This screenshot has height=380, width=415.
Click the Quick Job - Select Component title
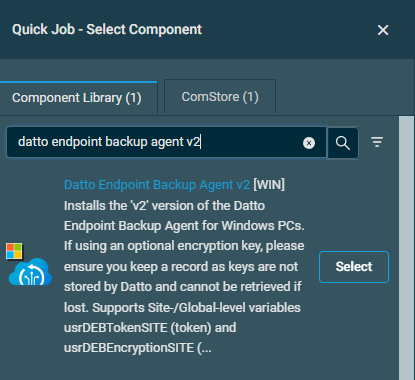107,30
